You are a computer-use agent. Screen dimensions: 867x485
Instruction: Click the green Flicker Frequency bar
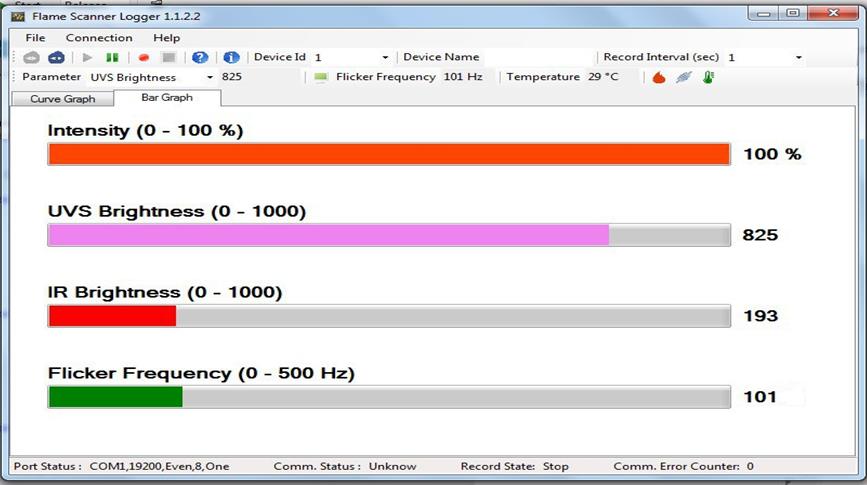click(115, 397)
